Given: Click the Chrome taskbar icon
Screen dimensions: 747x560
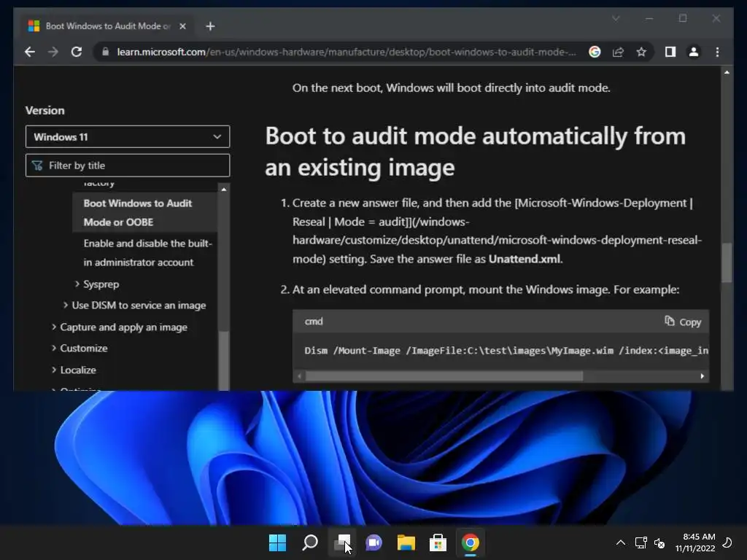Looking at the screenshot, I should click(x=471, y=542).
